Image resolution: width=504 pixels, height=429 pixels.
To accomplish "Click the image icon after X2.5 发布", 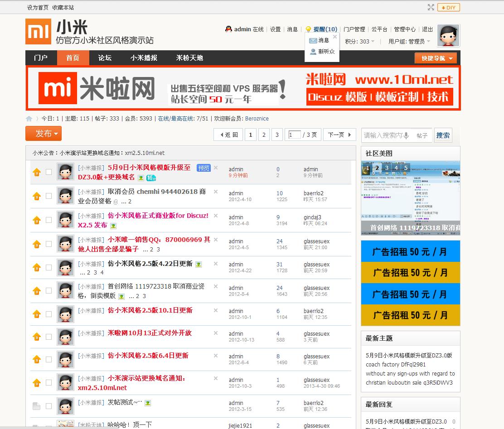I will click(x=113, y=226).
